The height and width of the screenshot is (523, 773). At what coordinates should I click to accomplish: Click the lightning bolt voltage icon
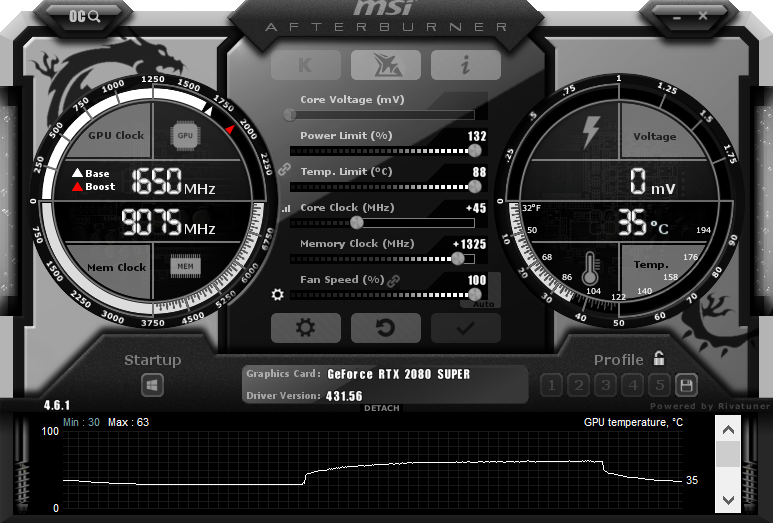(x=591, y=132)
